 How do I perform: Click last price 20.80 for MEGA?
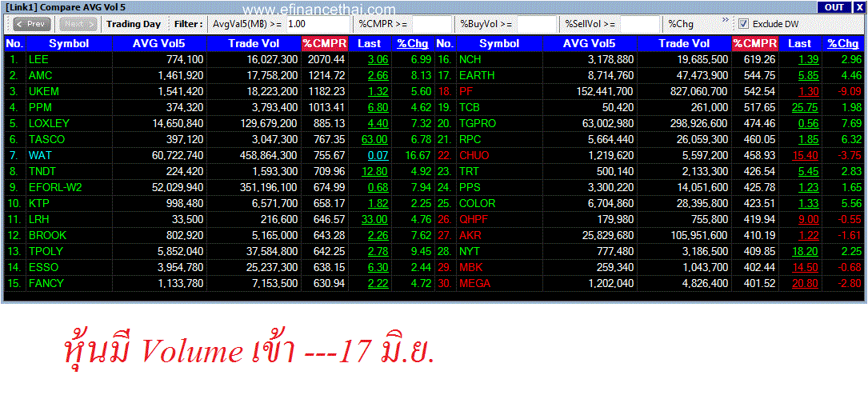804,284
